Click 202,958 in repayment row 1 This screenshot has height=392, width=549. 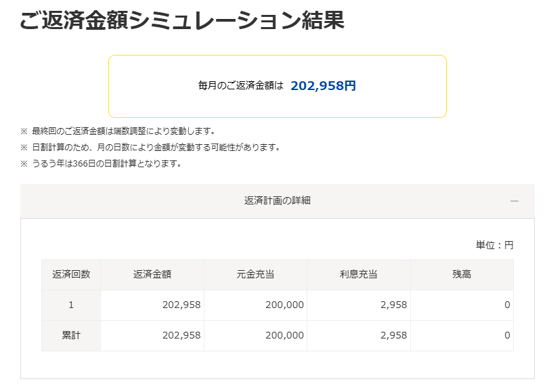[181, 305]
